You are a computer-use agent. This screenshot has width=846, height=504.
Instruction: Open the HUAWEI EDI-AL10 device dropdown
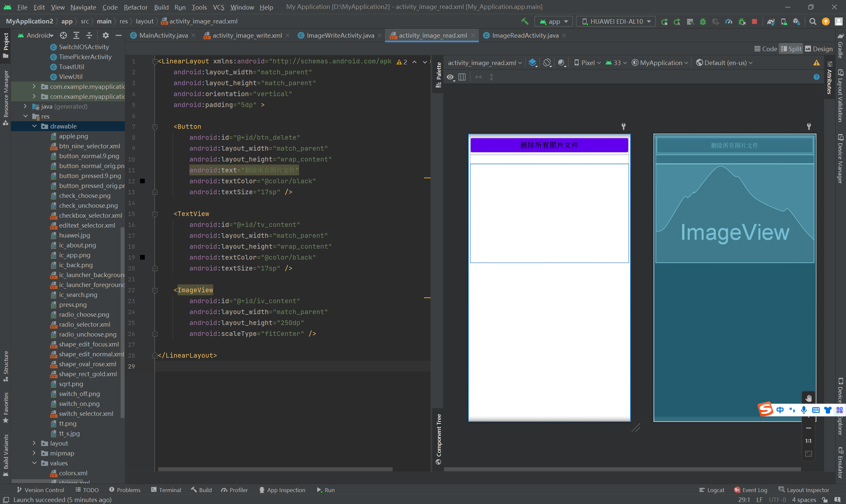(x=616, y=21)
